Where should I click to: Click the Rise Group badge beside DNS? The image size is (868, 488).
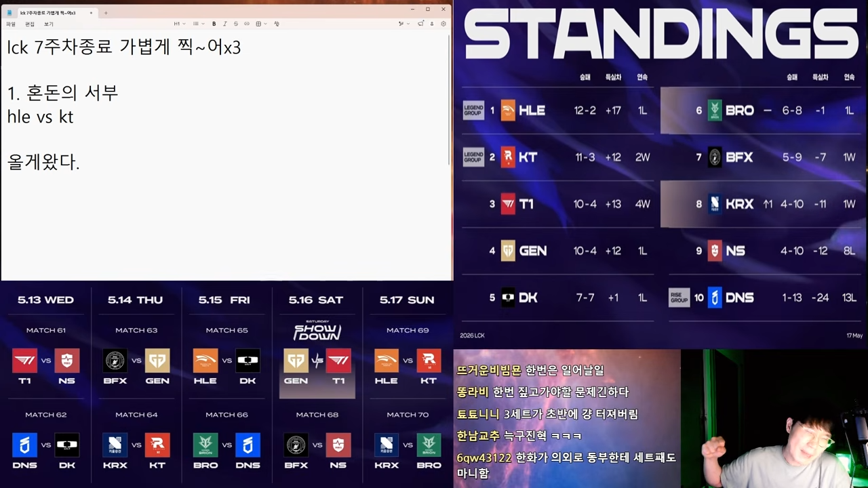point(679,298)
